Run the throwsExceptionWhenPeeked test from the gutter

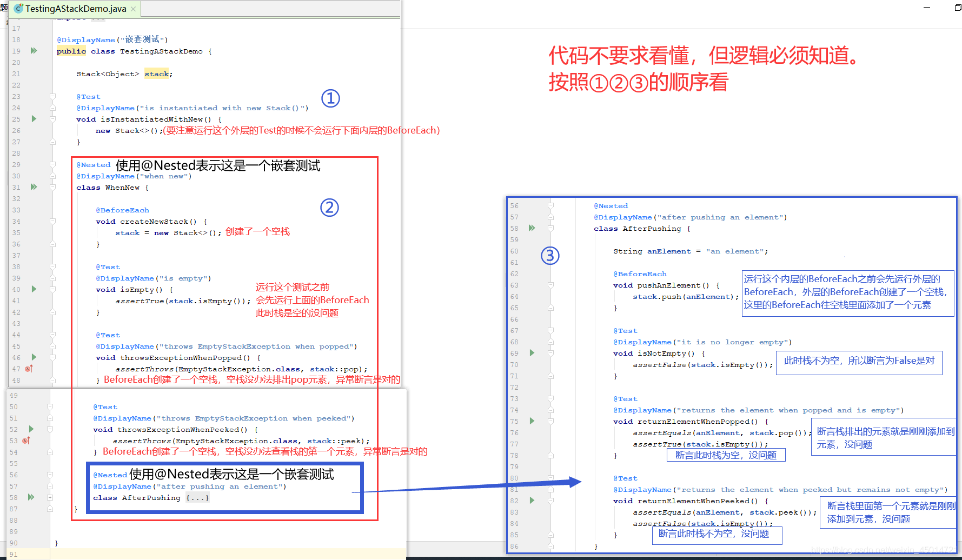pos(31,429)
